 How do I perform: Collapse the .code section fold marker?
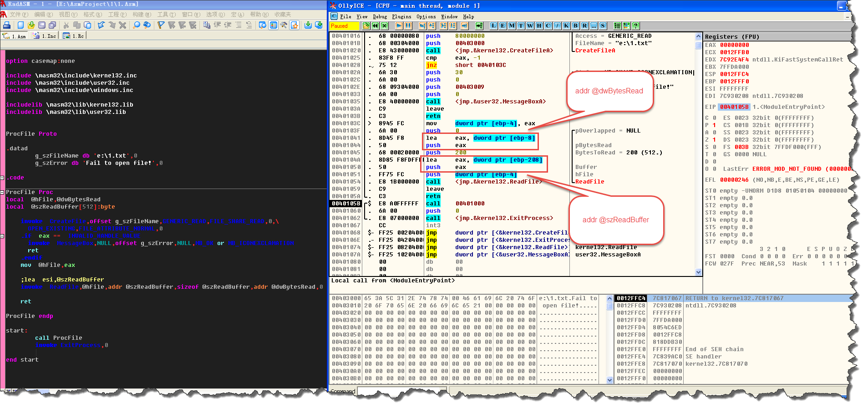point(2,178)
